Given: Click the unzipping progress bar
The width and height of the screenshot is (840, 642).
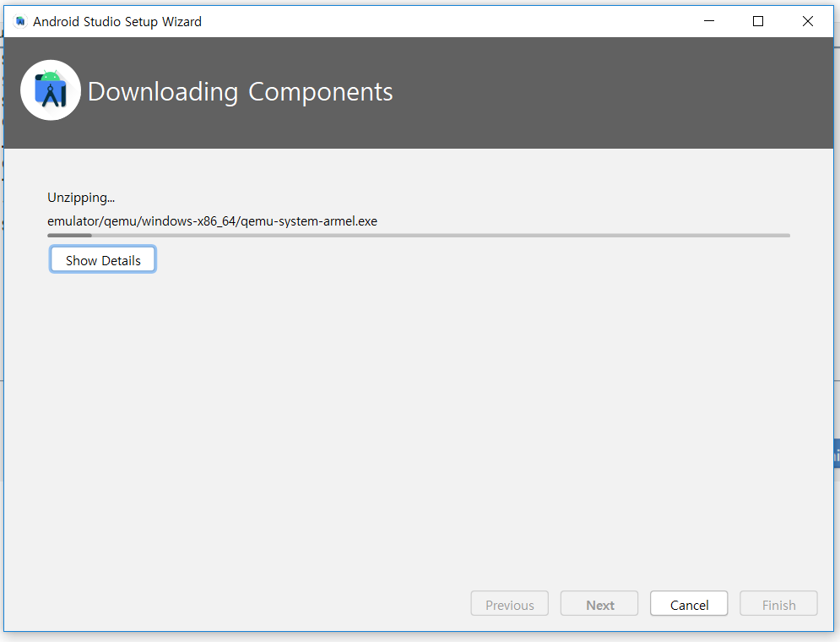Looking at the screenshot, I should pyautogui.click(x=419, y=235).
